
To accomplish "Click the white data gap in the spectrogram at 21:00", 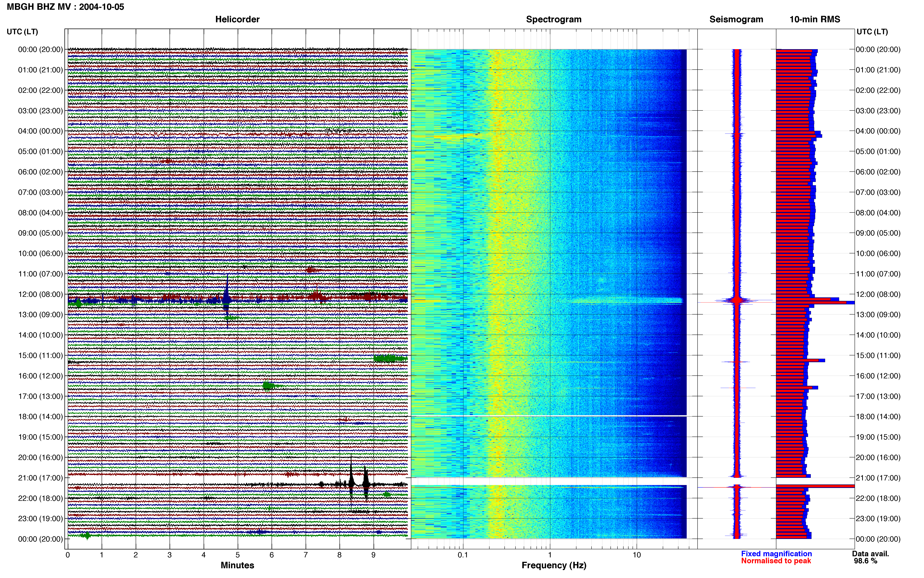I will click(549, 481).
